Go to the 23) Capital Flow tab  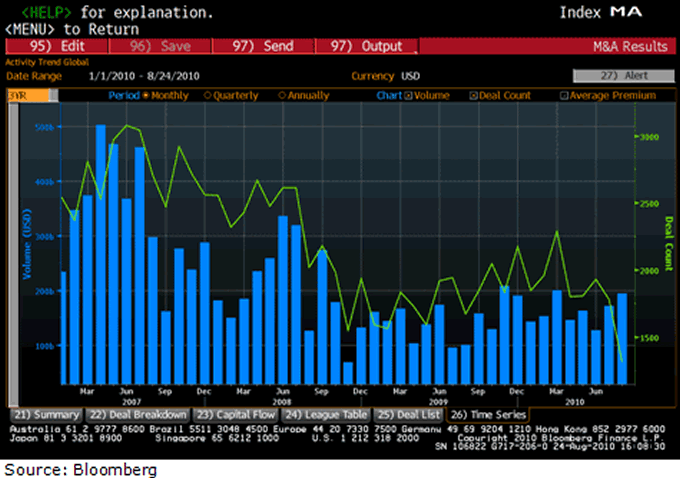233,412
